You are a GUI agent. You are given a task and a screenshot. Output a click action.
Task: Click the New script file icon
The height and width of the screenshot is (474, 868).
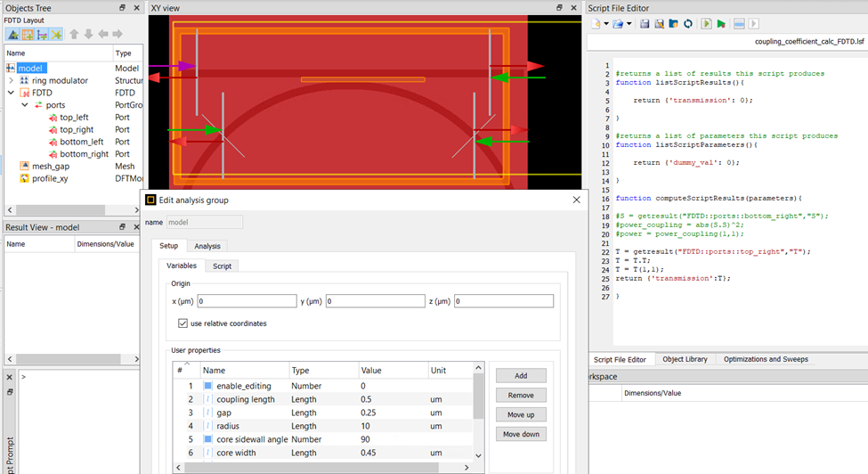[x=595, y=24]
